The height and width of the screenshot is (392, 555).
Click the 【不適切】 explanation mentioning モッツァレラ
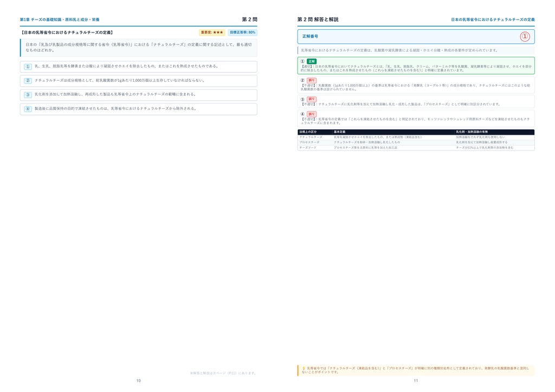416,121
